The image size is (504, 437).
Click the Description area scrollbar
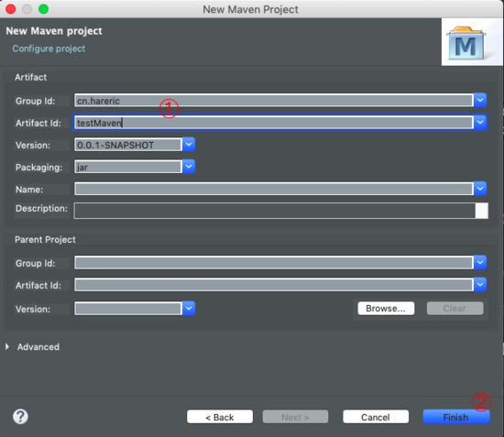[x=482, y=211]
